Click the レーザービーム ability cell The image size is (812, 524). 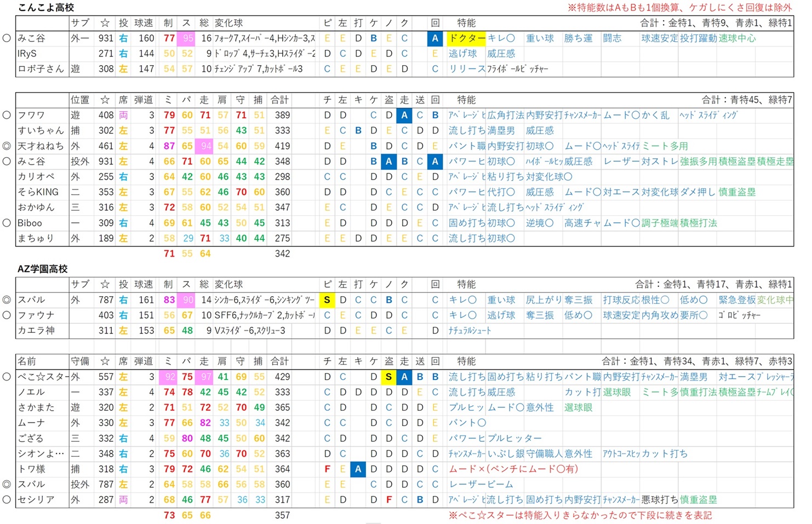[x=481, y=484]
